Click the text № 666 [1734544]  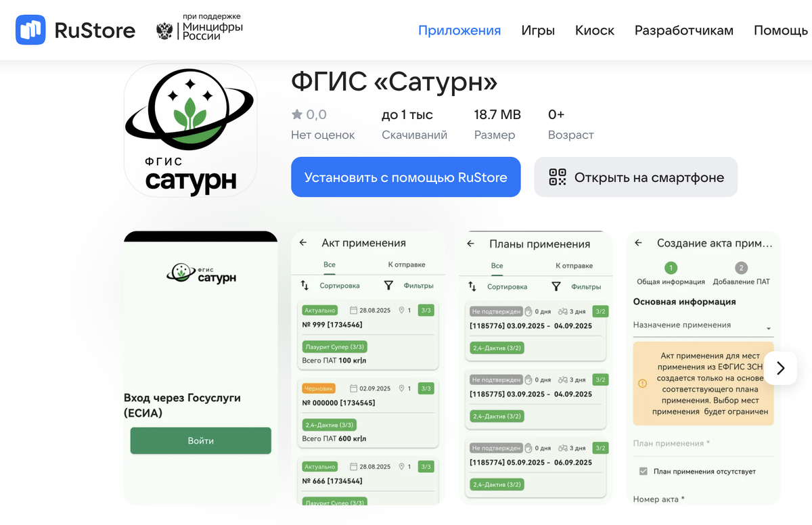click(x=332, y=481)
